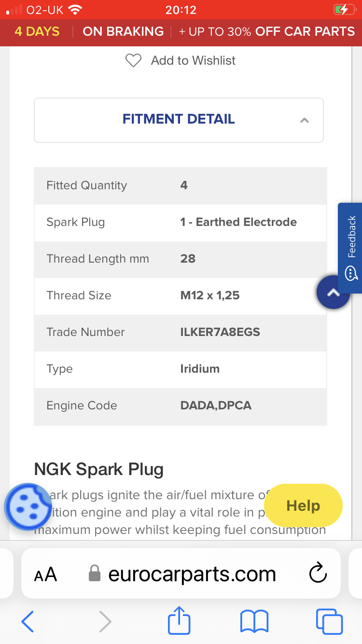362x644 pixels.
Task: Collapse the FITMENT DETAIL section
Action: tap(179, 119)
